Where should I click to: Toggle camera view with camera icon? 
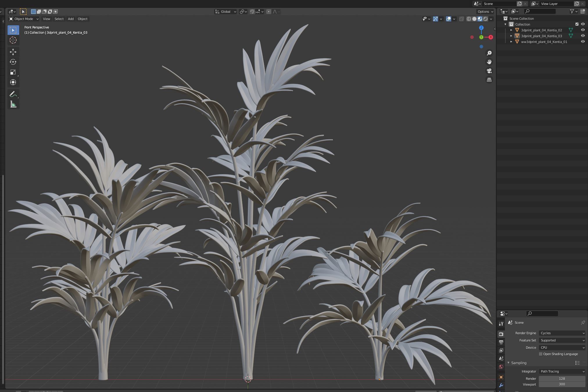[489, 71]
